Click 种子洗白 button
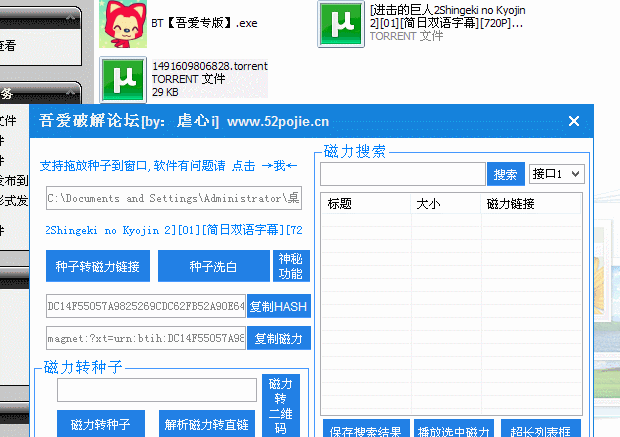620x437 pixels. click(214, 266)
